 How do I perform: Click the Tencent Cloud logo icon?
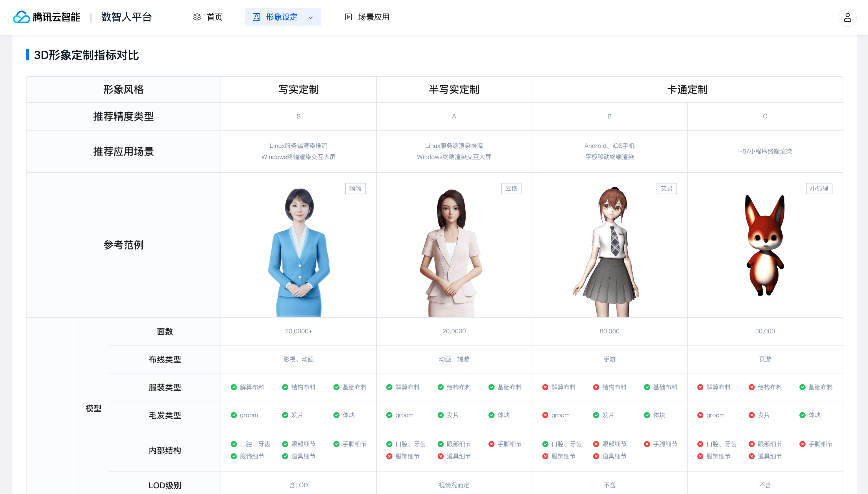click(x=21, y=17)
